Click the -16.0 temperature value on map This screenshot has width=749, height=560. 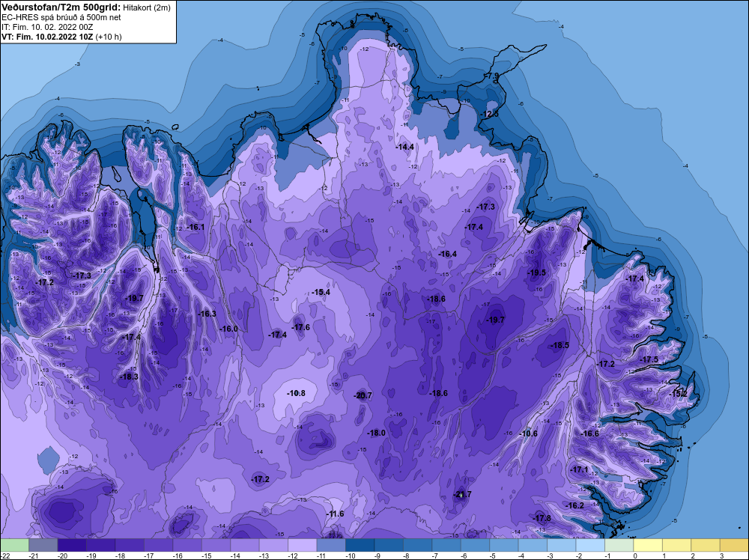pos(228,329)
